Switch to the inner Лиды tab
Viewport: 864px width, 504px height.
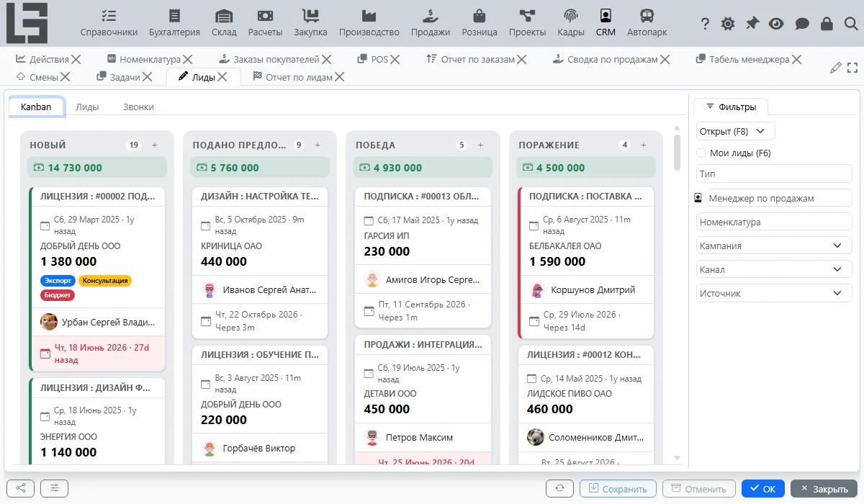click(87, 107)
